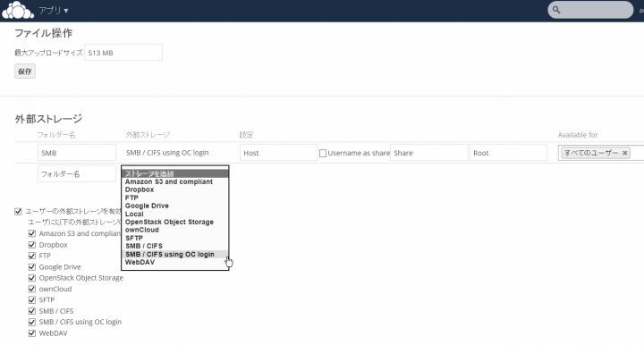The image size is (644, 345).
Task: Click the Host field
Action: (278, 153)
